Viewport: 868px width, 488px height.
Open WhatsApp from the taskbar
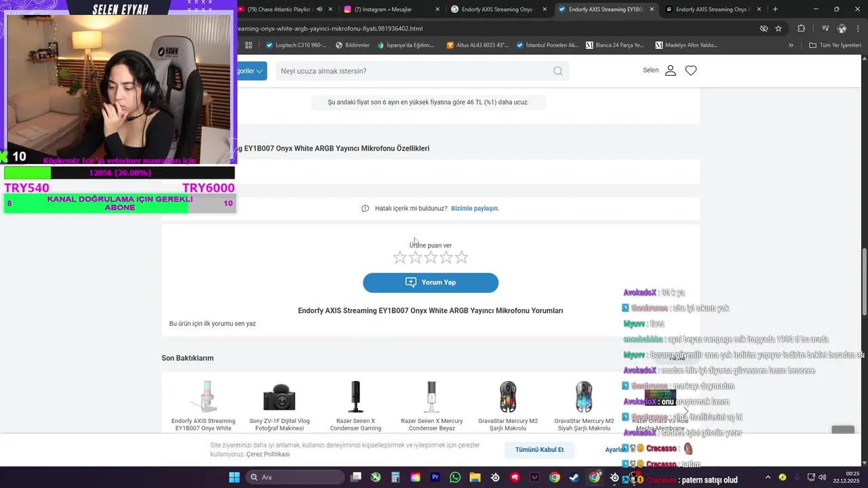[x=455, y=477]
